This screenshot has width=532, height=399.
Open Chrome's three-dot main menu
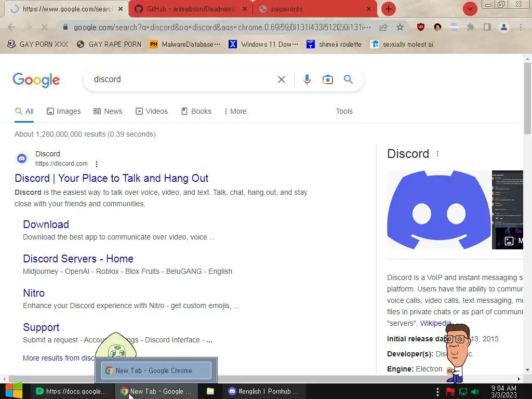521,27
